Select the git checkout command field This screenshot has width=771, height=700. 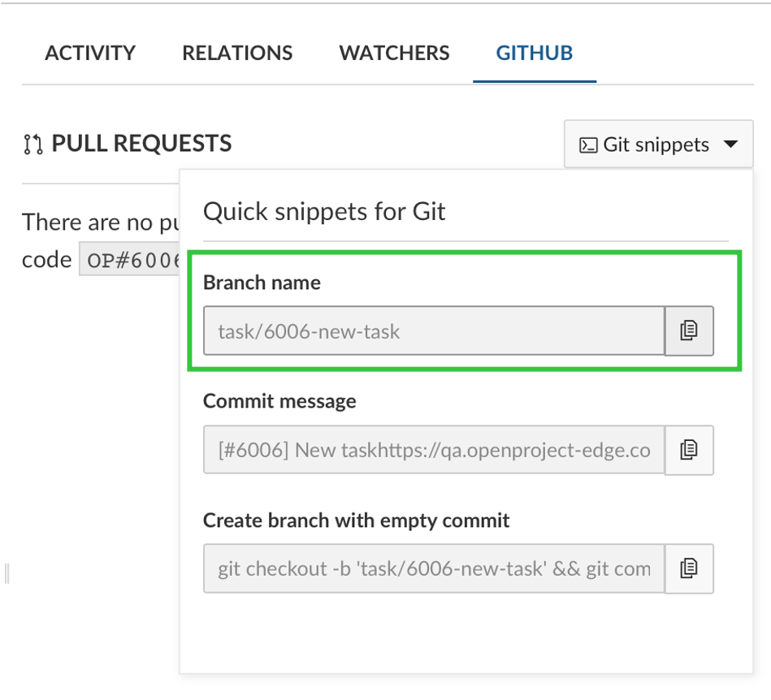tap(434, 568)
